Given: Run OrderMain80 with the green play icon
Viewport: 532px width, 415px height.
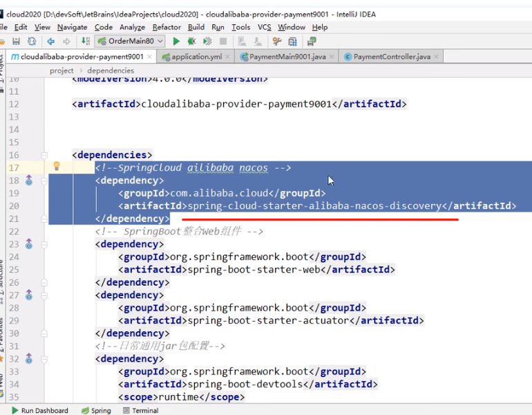Looking at the screenshot, I should tap(176, 41).
